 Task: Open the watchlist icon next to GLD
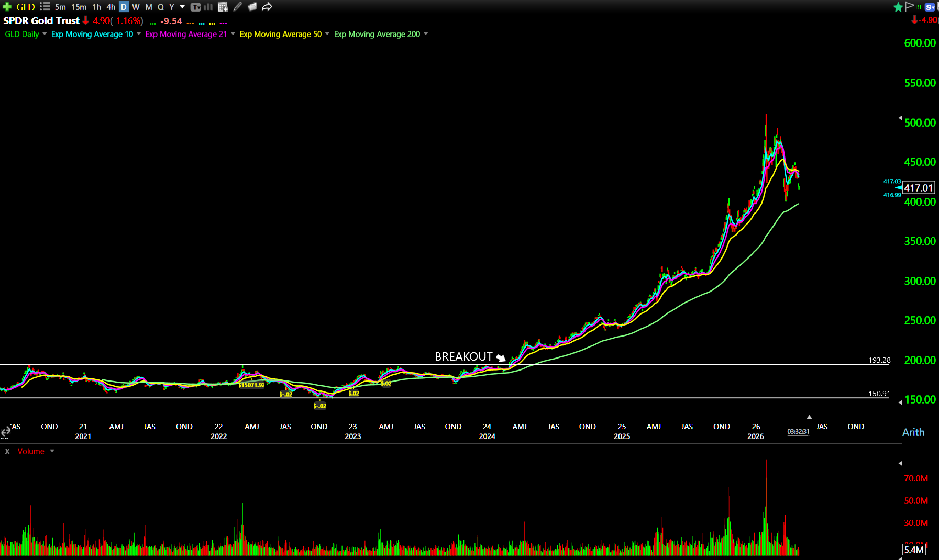[45, 7]
